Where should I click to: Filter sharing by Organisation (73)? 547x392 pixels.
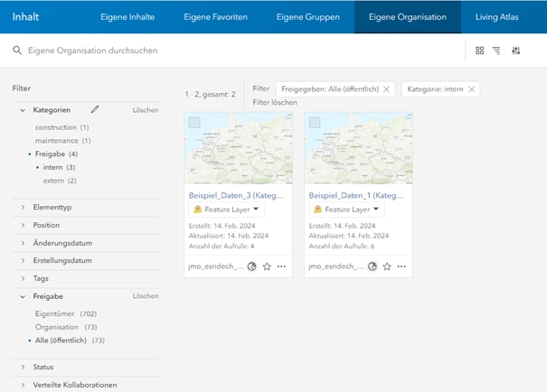coord(66,327)
